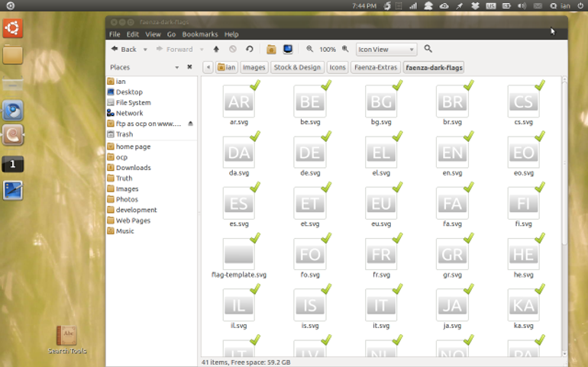Open the View menu
Image resolution: width=588 pixels, height=367 pixels.
point(153,34)
